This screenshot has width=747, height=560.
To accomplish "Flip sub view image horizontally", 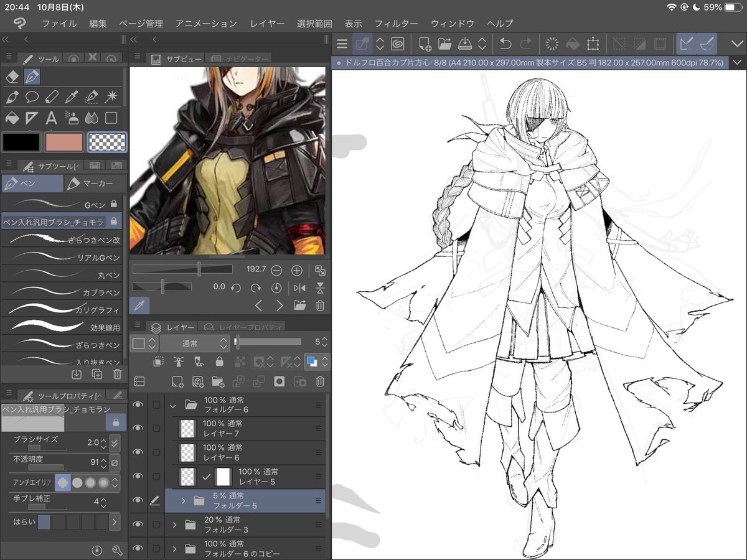I will coord(299,288).
